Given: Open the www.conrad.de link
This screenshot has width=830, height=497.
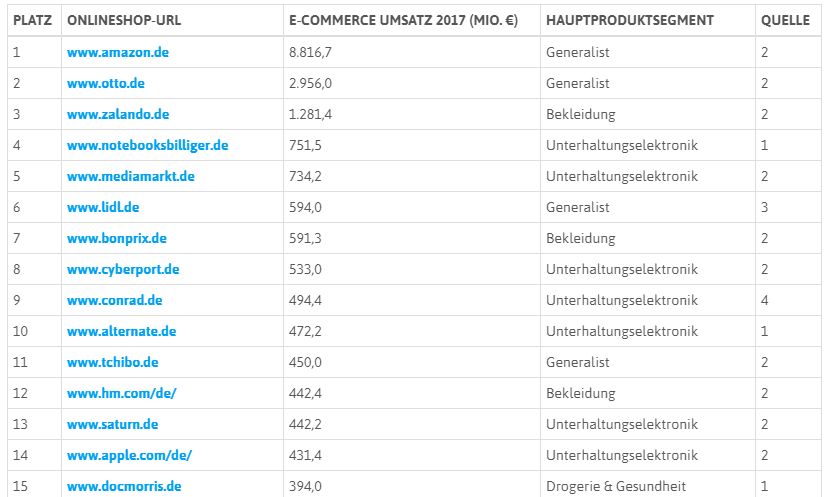Looking at the screenshot, I should [x=115, y=300].
